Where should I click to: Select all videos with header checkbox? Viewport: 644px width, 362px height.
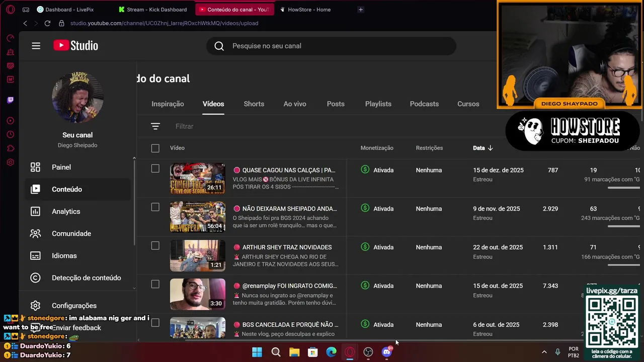click(155, 148)
